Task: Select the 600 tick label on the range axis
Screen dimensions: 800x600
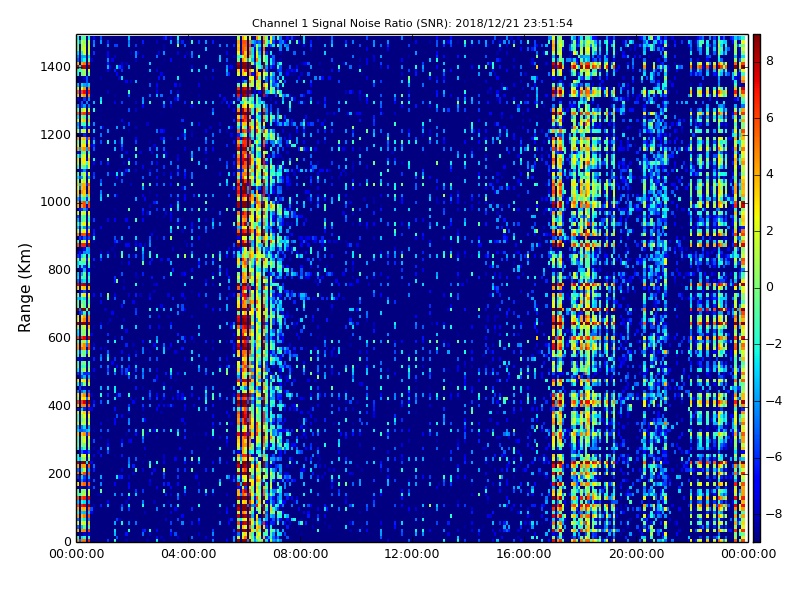Action: (59, 338)
